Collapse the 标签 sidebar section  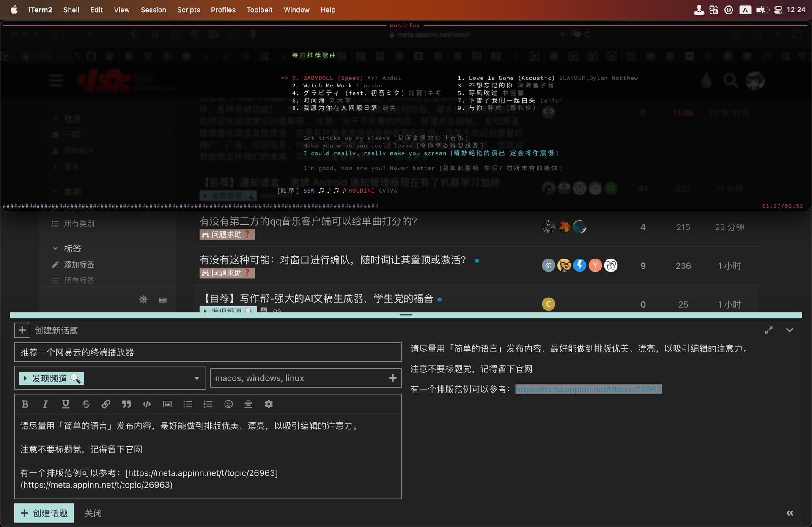click(x=55, y=248)
